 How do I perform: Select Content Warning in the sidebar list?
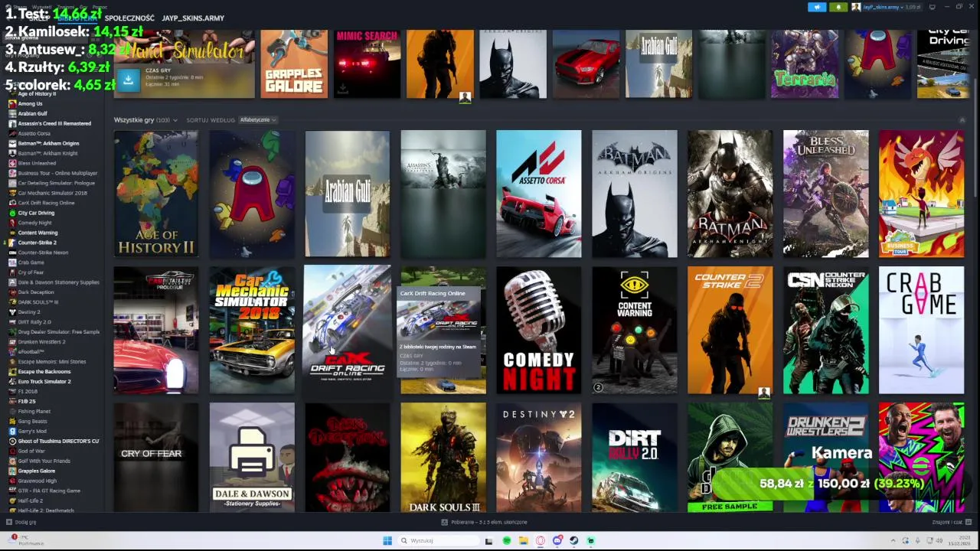tap(38, 233)
